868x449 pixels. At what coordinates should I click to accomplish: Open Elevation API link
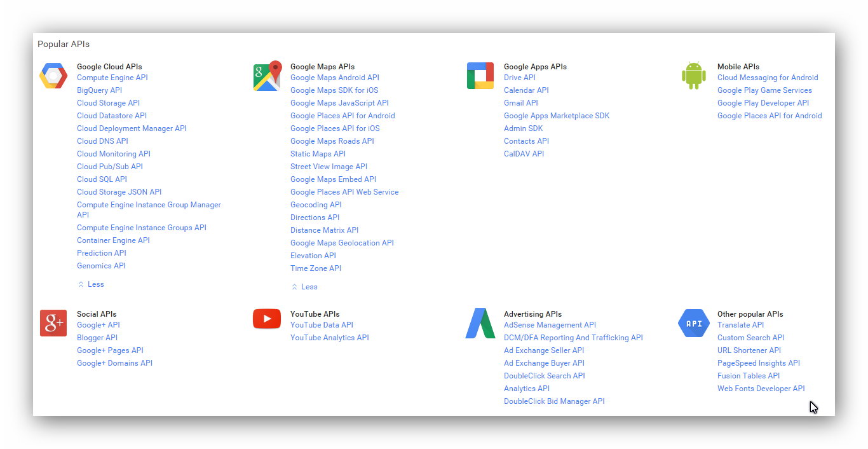click(313, 256)
